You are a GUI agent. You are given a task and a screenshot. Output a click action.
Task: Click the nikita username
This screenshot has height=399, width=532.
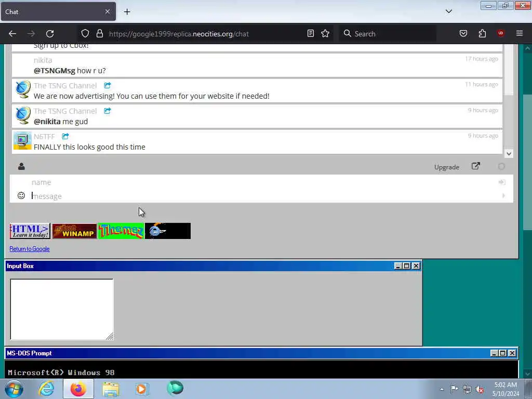pos(43,60)
